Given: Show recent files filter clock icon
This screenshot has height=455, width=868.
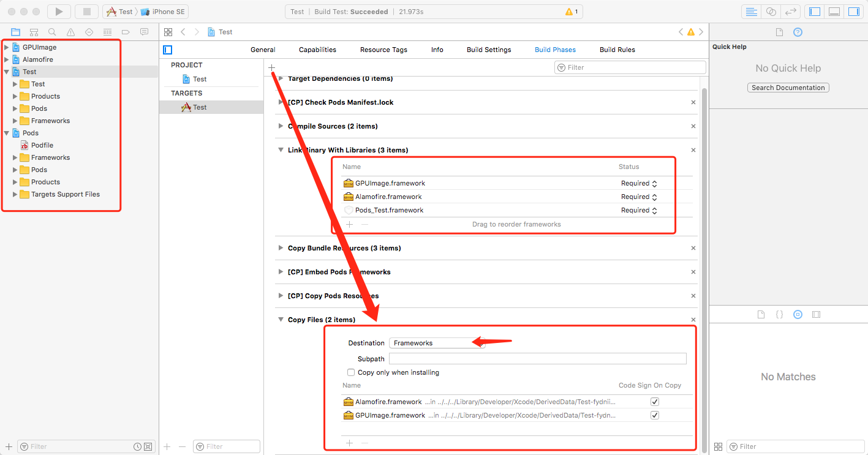Looking at the screenshot, I should click(138, 446).
